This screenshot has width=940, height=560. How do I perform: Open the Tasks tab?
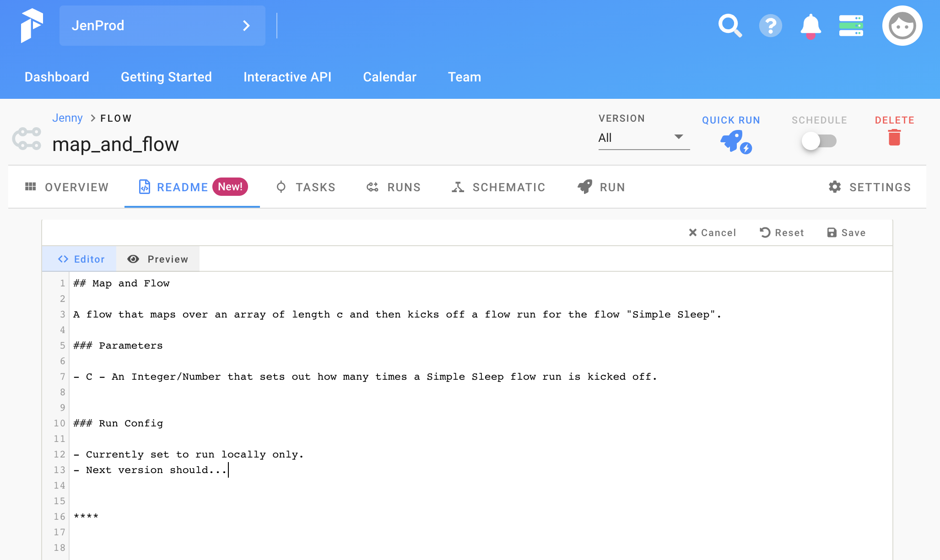tap(306, 187)
